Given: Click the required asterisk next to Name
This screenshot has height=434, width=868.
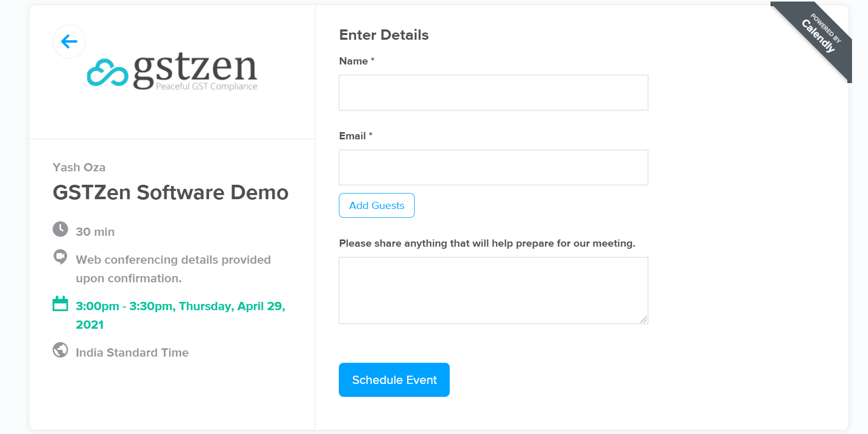Looking at the screenshot, I should pos(372,59).
